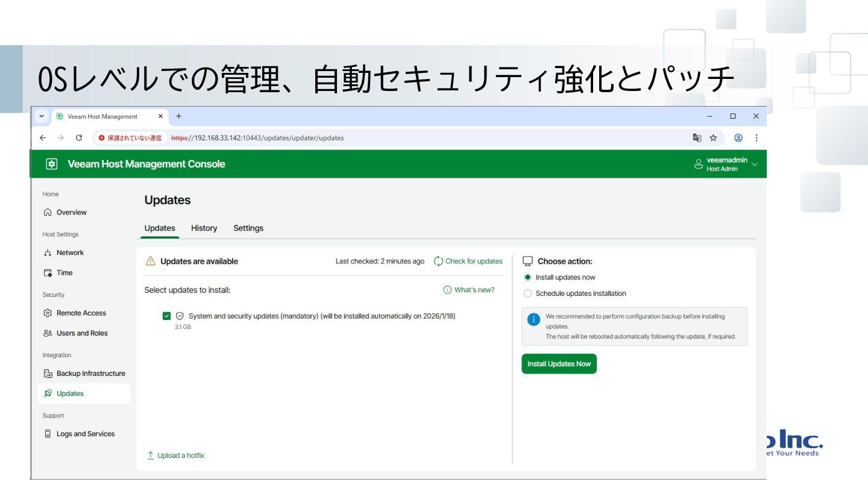Click the browser back arrow
This screenshot has height=488, width=868.
pyautogui.click(x=43, y=138)
